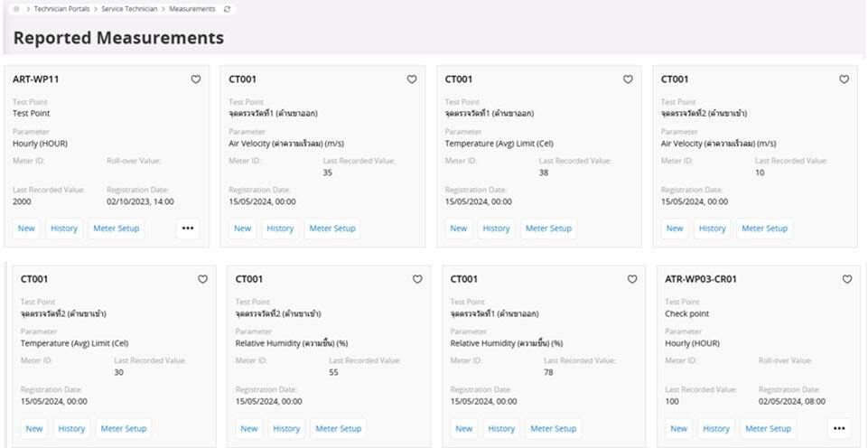The image size is (868, 448).
Task: Click New on the ART-WP11 card
Action: (26, 229)
